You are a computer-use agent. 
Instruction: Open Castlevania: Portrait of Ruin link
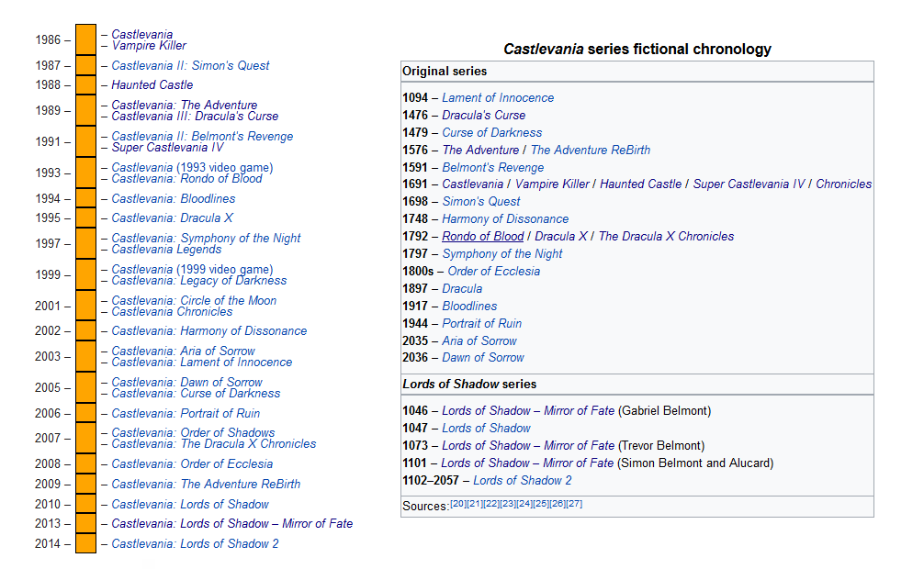pos(186,414)
